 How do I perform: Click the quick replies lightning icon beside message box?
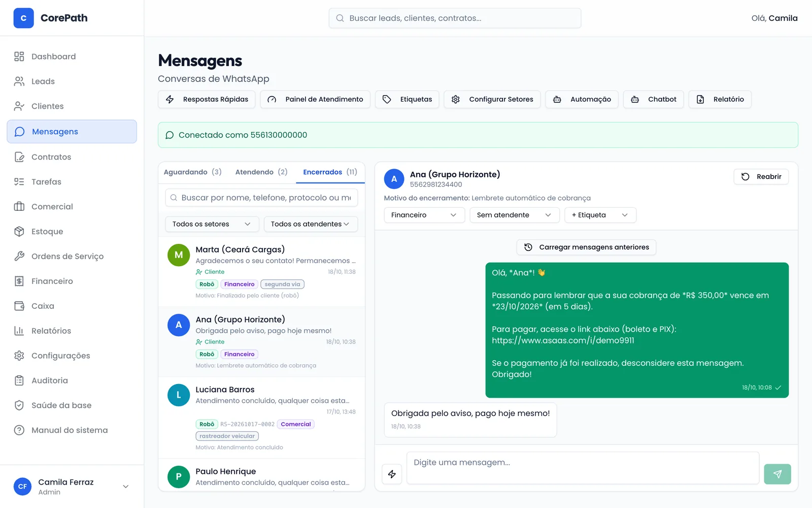tap(392, 474)
